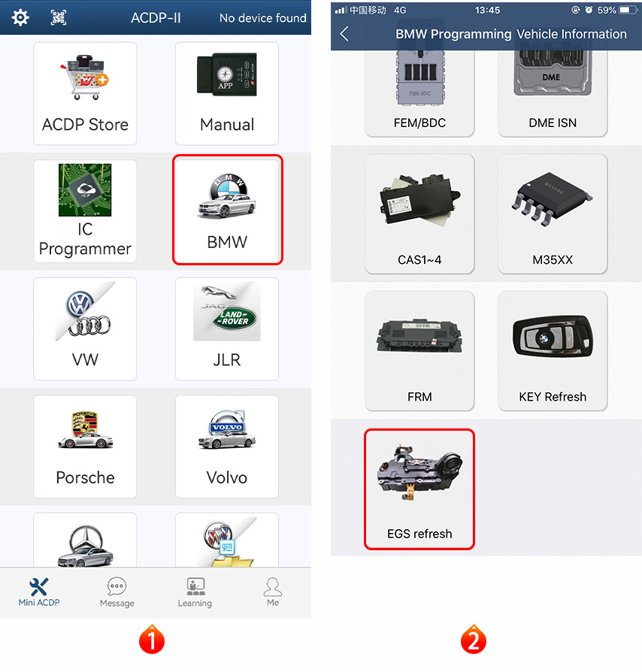The width and height of the screenshot is (642, 672).
Task: Select the EGS refresh option
Action: pyautogui.click(x=419, y=489)
